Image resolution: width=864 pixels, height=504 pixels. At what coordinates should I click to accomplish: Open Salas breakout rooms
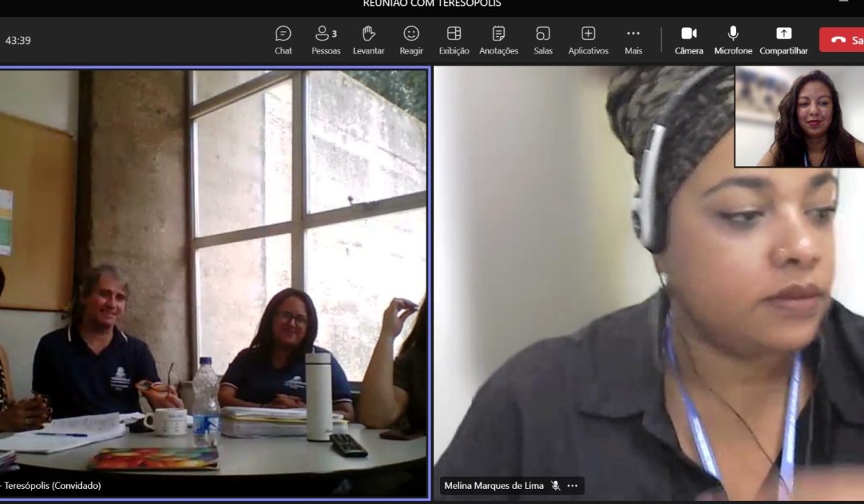(x=543, y=40)
